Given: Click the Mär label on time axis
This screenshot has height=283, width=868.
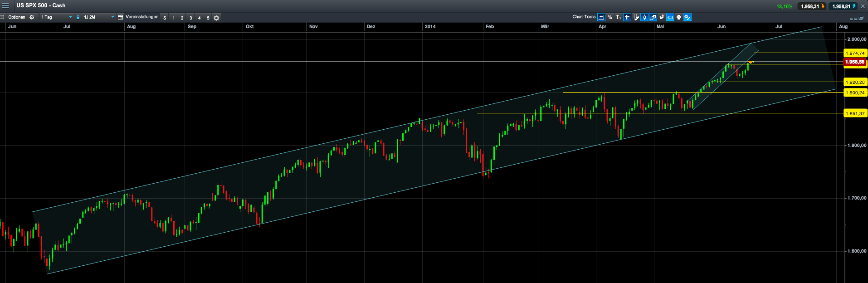Looking at the screenshot, I should click(x=545, y=26).
